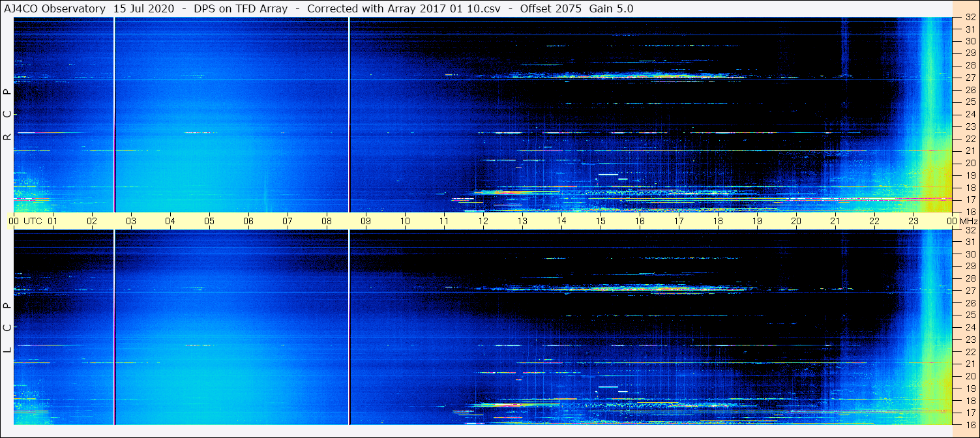Click the UTC label on the time axis
Screen dimensions: 980x438
(x=33, y=221)
